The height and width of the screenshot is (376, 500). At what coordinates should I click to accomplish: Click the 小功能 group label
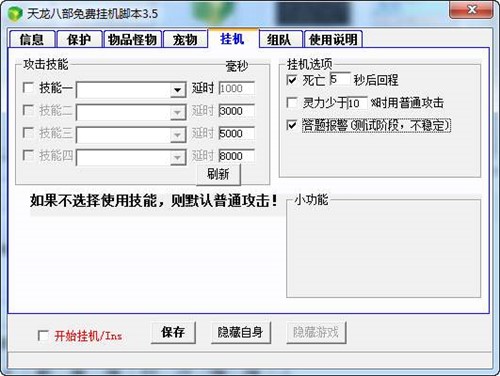[311, 200]
